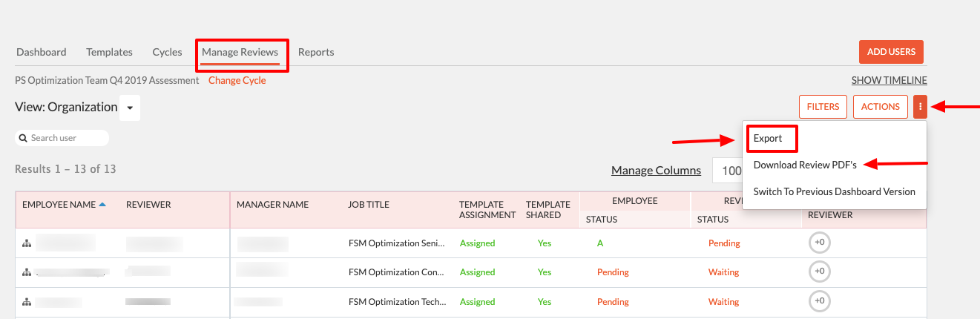
Task: Click the MANAGER NAME column header
Action: pyautogui.click(x=273, y=205)
